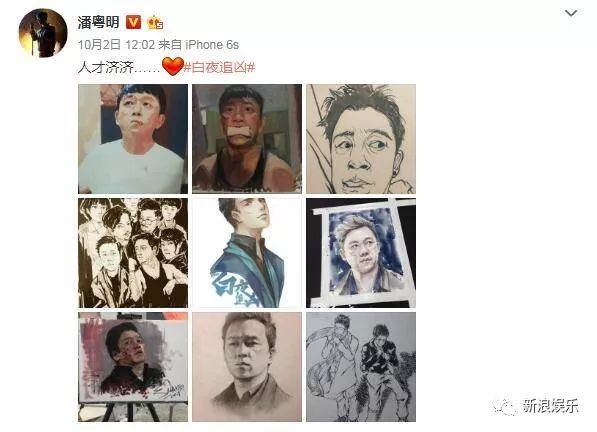Open the blue watercolor portrait on taped paper

tap(361, 253)
